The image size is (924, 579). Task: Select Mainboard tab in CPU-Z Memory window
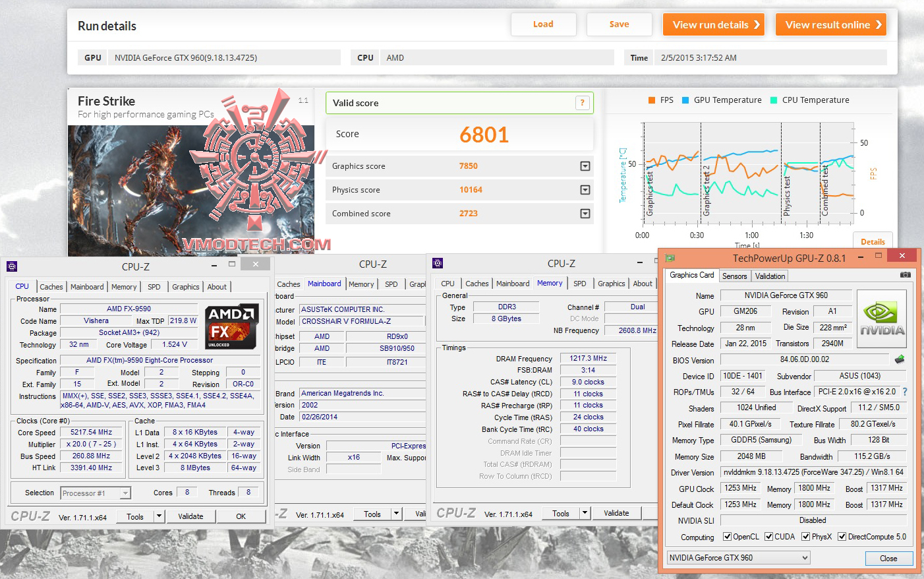513,284
